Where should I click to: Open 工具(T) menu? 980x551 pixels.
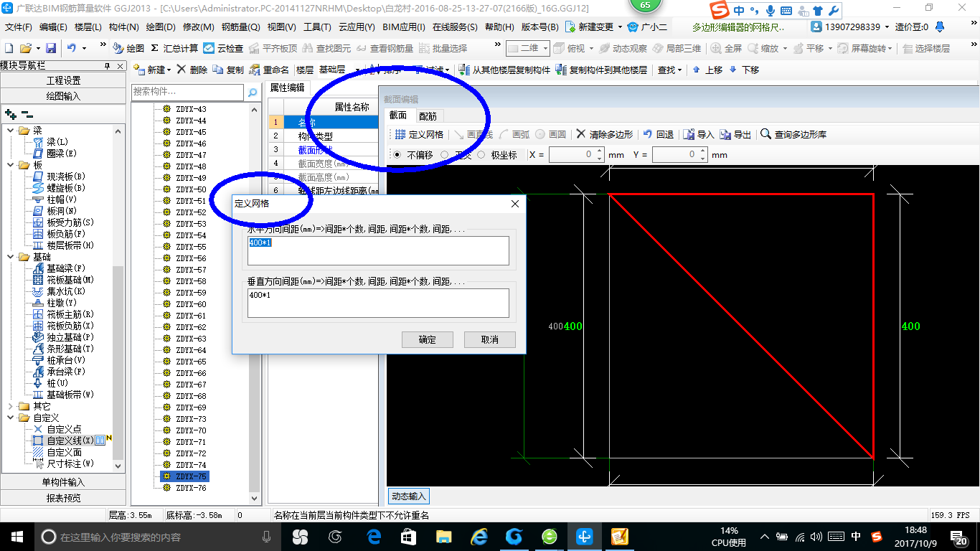click(x=317, y=27)
